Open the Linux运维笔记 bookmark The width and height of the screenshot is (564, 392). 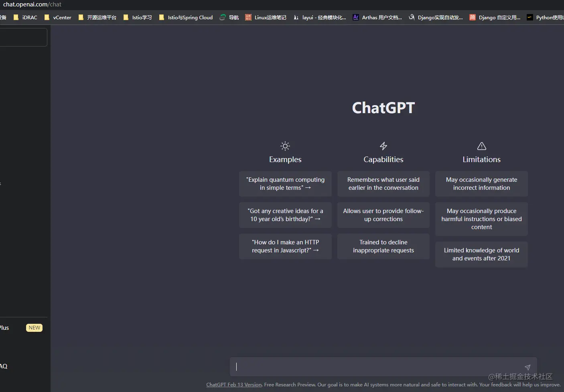click(266, 17)
